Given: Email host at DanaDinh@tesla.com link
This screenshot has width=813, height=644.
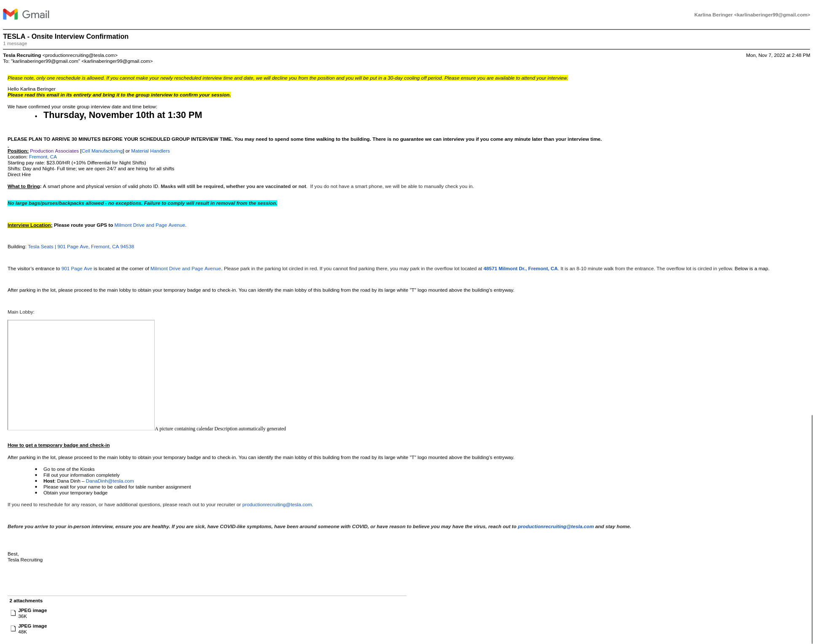Looking at the screenshot, I should point(110,481).
